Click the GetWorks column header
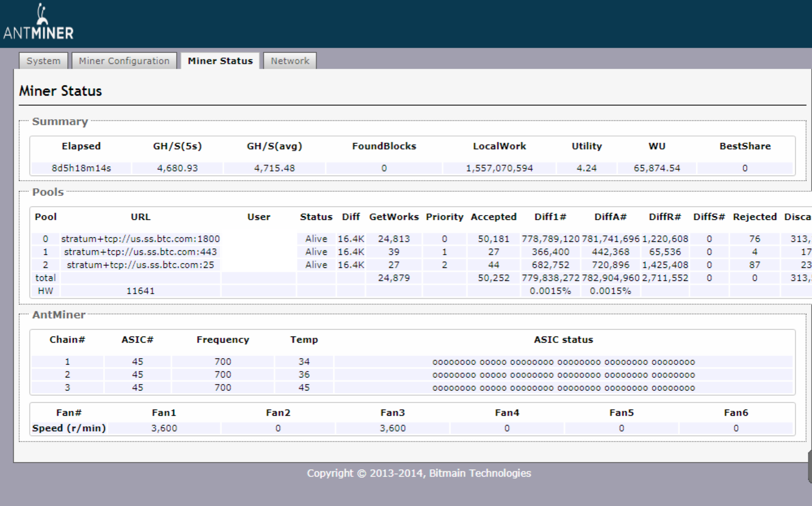This screenshot has height=506, width=812. point(394,217)
